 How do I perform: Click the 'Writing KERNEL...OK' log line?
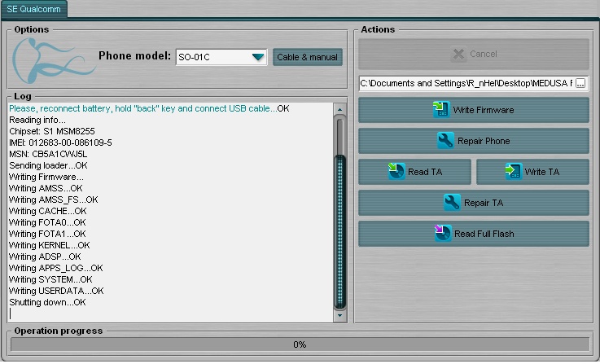50,245
